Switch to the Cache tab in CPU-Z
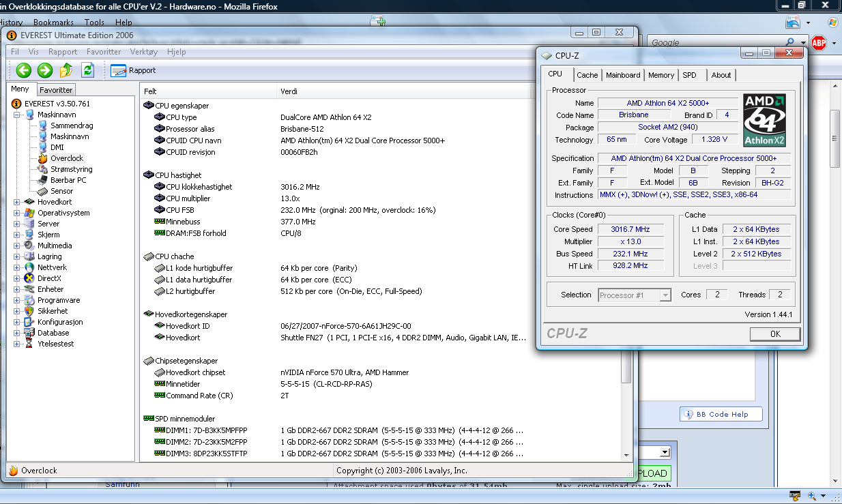The height and width of the screenshot is (504, 842). click(587, 75)
